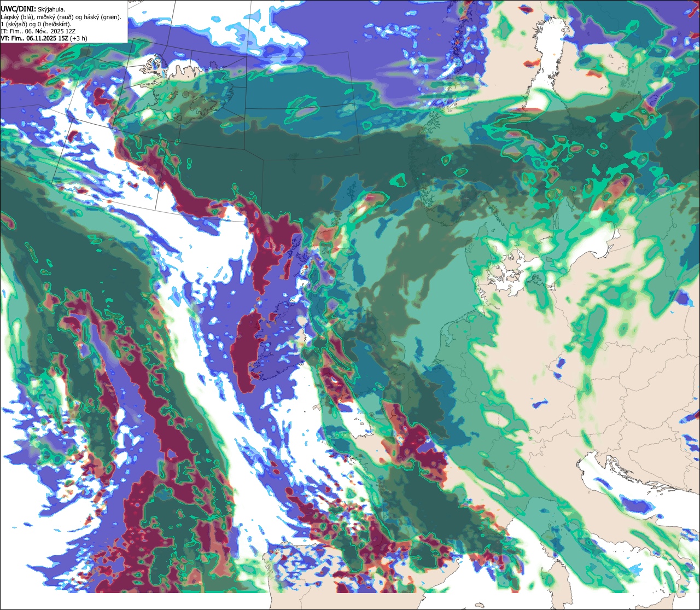Select the 'háský (græn).' legend text
Image resolution: width=700 pixels, height=610 pixels.
click(102, 18)
